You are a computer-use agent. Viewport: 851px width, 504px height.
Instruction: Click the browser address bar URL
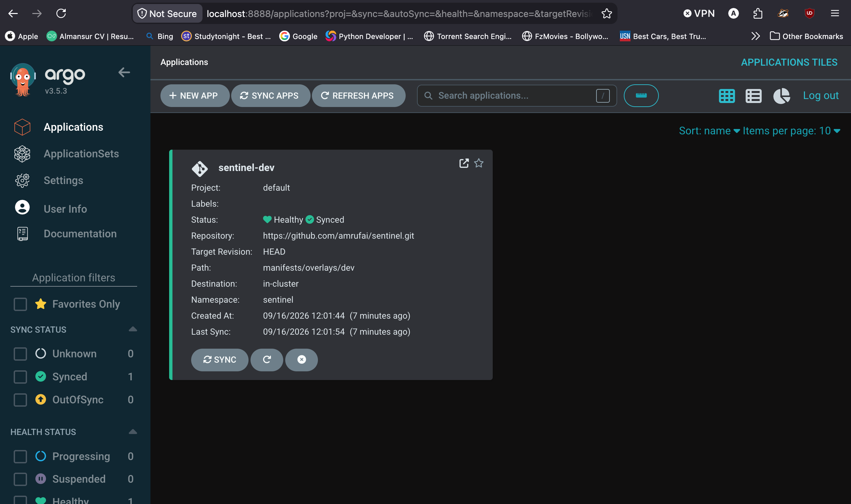point(399,14)
